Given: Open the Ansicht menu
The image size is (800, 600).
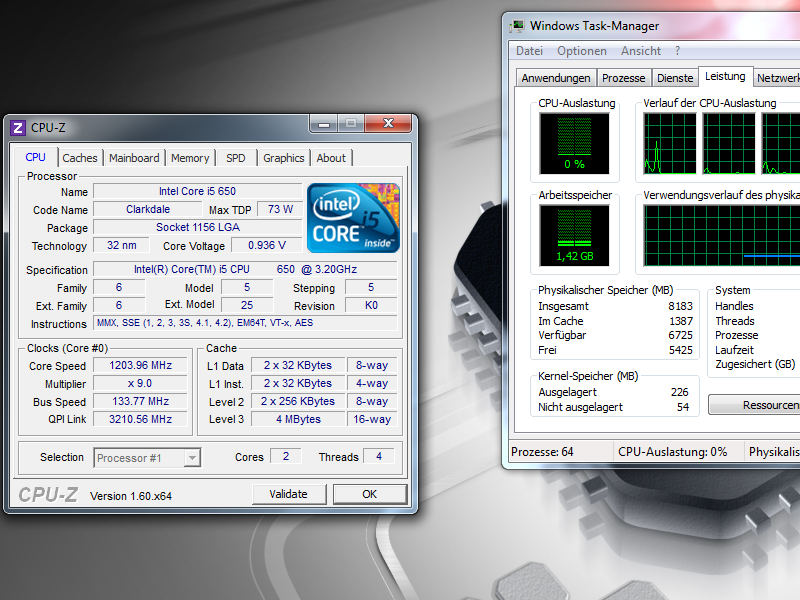Looking at the screenshot, I should [x=641, y=51].
